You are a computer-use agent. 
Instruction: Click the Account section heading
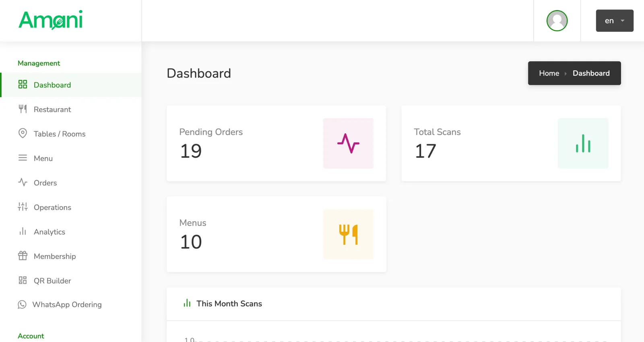(31, 336)
